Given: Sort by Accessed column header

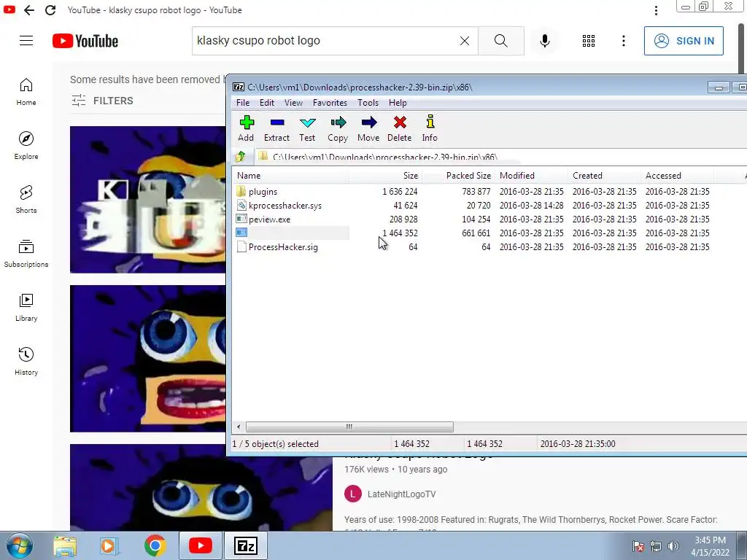Looking at the screenshot, I should (x=677, y=176).
